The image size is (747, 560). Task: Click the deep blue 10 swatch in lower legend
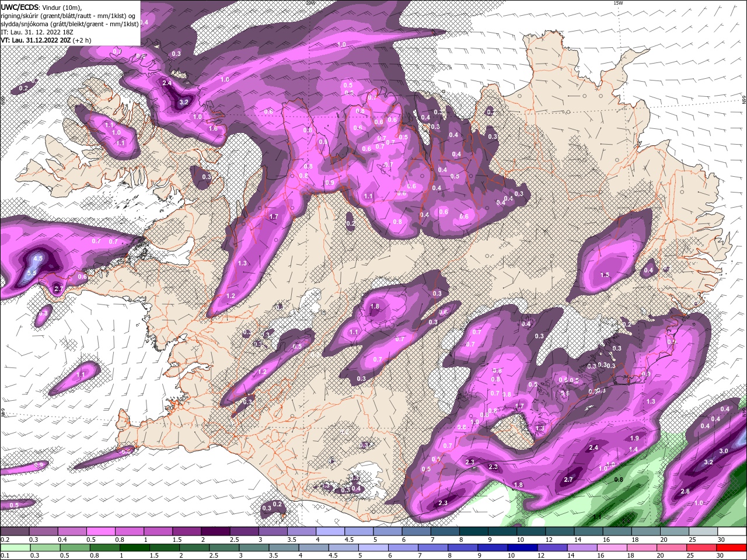tap(523, 548)
